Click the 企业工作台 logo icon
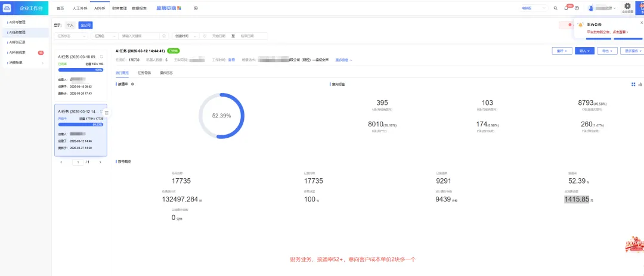This screenshot has height=276, width=644. 7,8
